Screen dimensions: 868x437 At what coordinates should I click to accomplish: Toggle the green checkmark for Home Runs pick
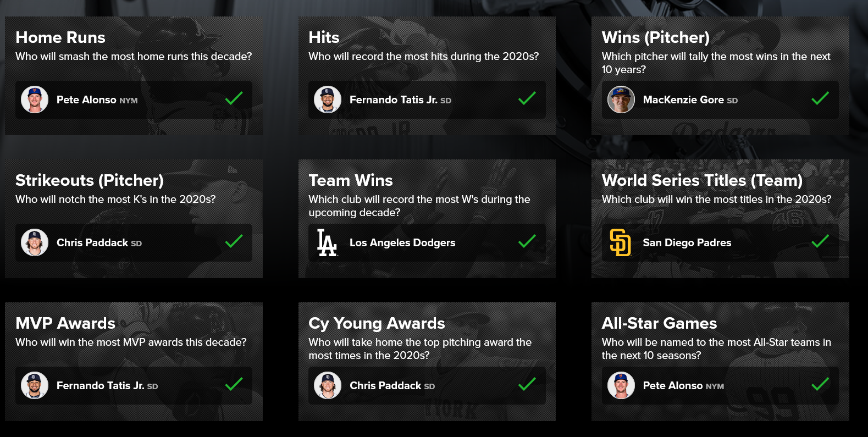(234, 98)
